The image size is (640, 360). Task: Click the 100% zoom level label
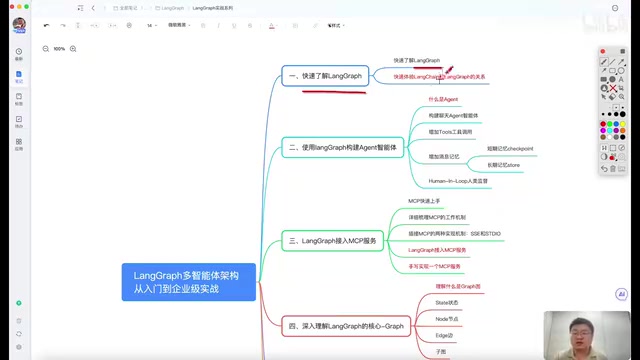pyautogui.click(x=59, y=49)
